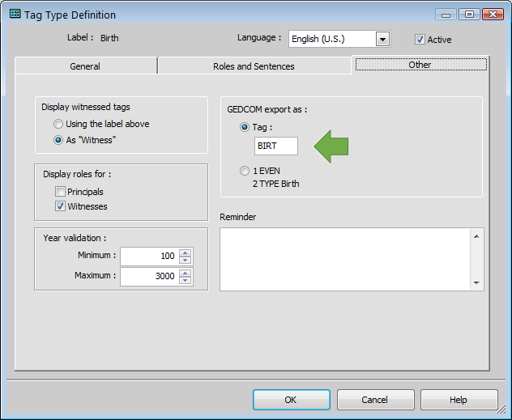Increase the Maximum year value
This screenshot has height=420, width=512.
[186, 273]
